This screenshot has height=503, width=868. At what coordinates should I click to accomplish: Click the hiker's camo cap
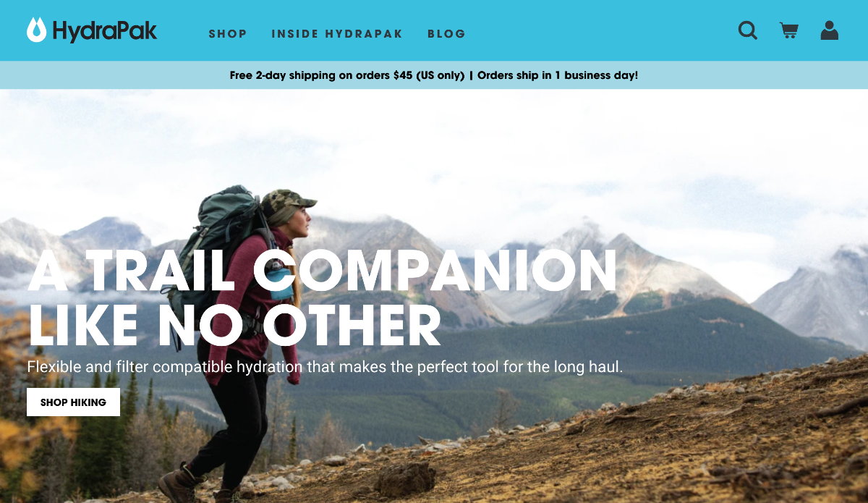(x=286, y=200)
